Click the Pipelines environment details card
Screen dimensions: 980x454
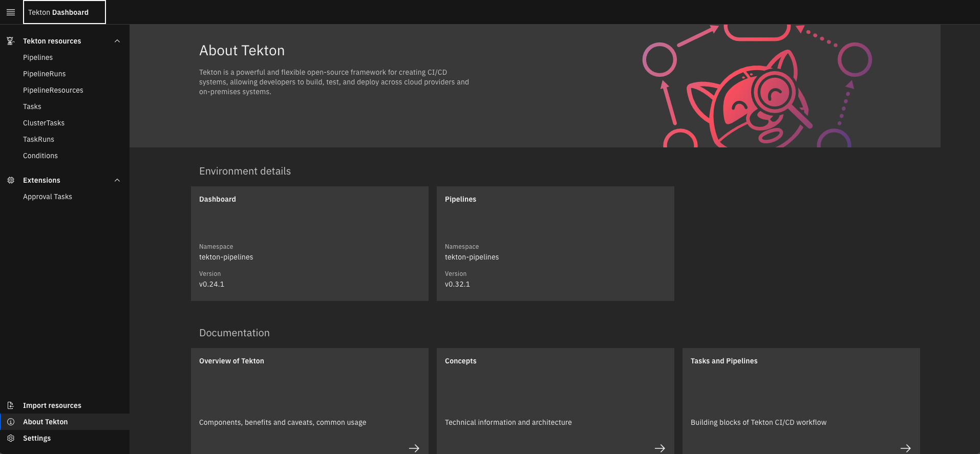[x=556, y=244]
